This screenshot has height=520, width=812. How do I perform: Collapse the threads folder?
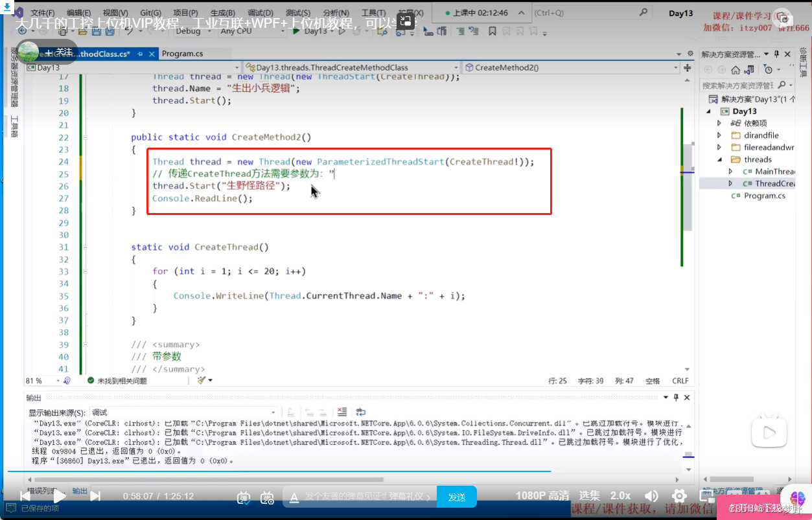pyautogui.click(x=719, y=159)
